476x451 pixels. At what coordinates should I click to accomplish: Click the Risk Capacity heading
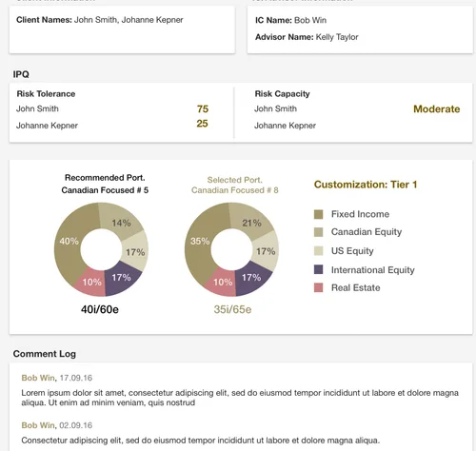coord(282,94)
